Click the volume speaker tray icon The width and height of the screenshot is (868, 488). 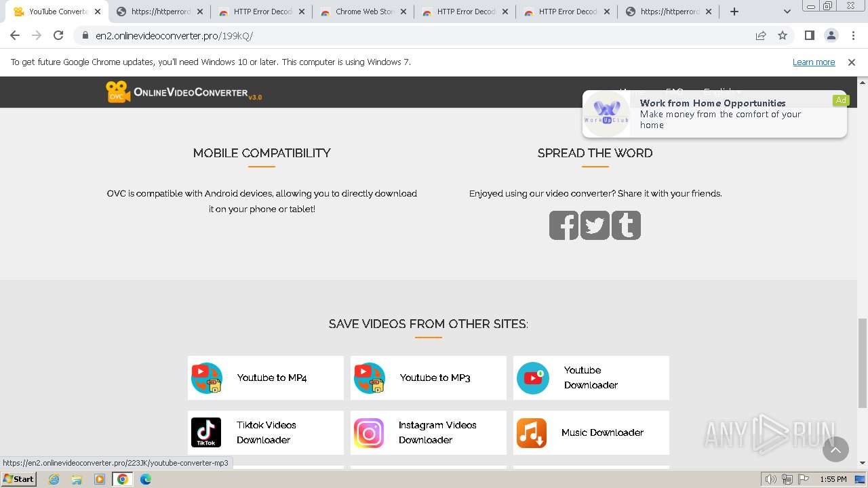771,479
